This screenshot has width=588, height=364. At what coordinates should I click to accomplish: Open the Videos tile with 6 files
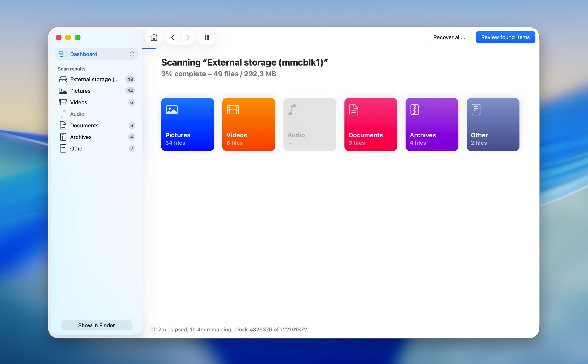(x=248, y=124)
